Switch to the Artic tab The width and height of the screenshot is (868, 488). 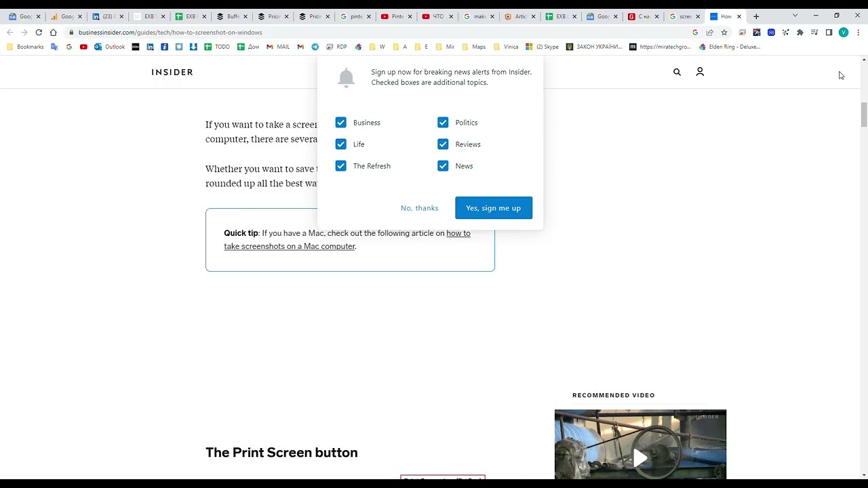click(521, 16)
